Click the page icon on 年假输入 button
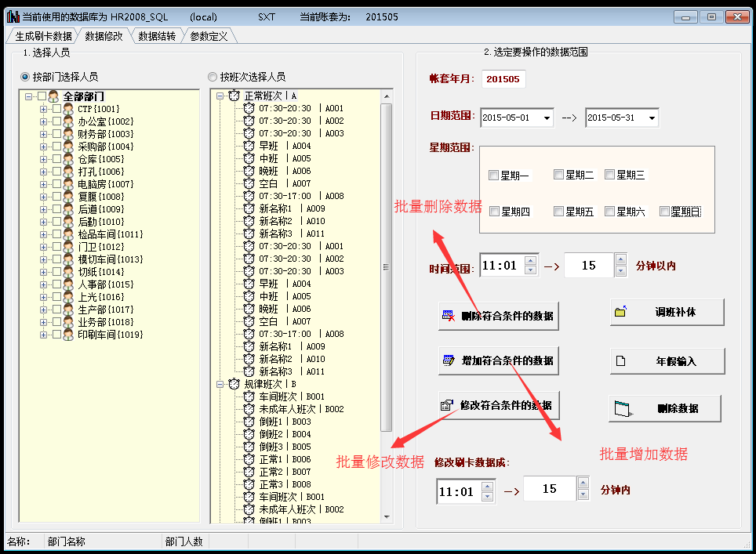 620,360
